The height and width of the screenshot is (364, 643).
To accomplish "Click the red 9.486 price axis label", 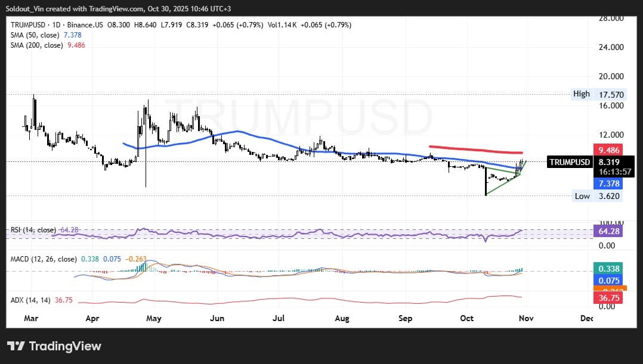I will (607, 150).
